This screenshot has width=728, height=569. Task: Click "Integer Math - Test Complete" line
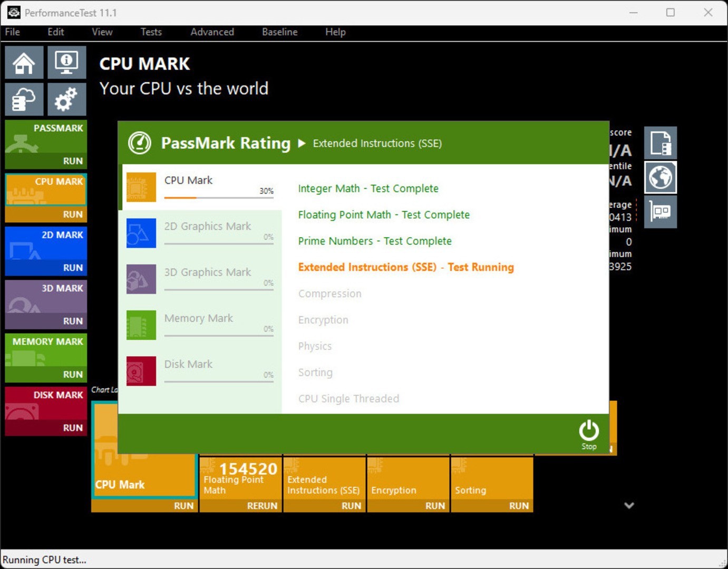click(x=368, y=189)
